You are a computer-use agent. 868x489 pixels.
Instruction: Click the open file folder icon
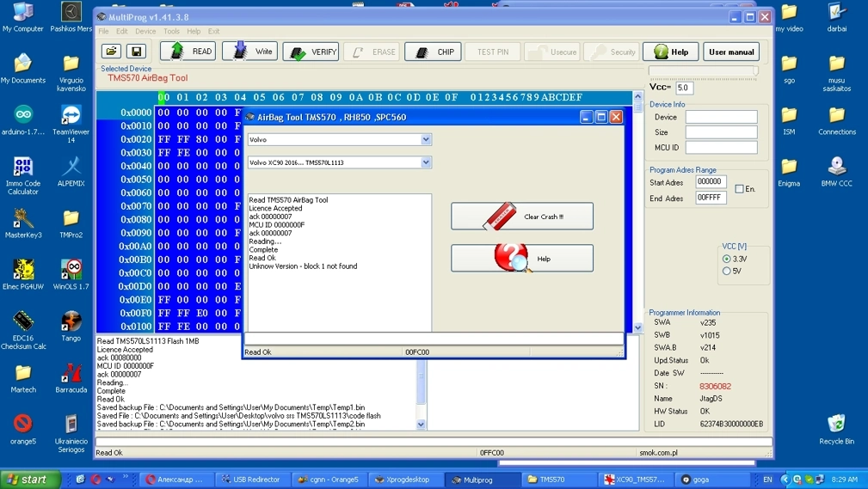click(111, 52)
